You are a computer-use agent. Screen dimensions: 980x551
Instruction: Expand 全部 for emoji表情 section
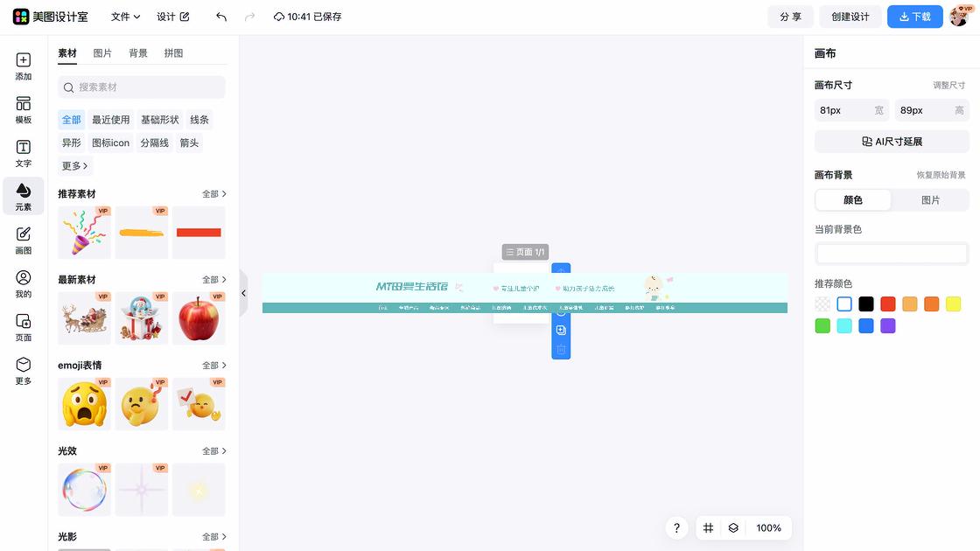[x=213, y=366]
